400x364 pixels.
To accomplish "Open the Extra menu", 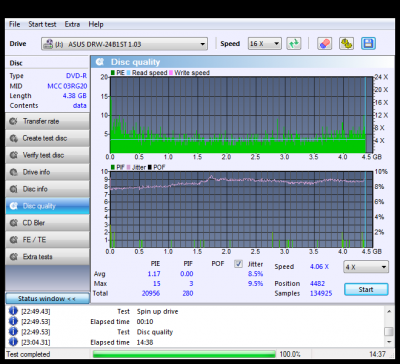I will (72, 24).
